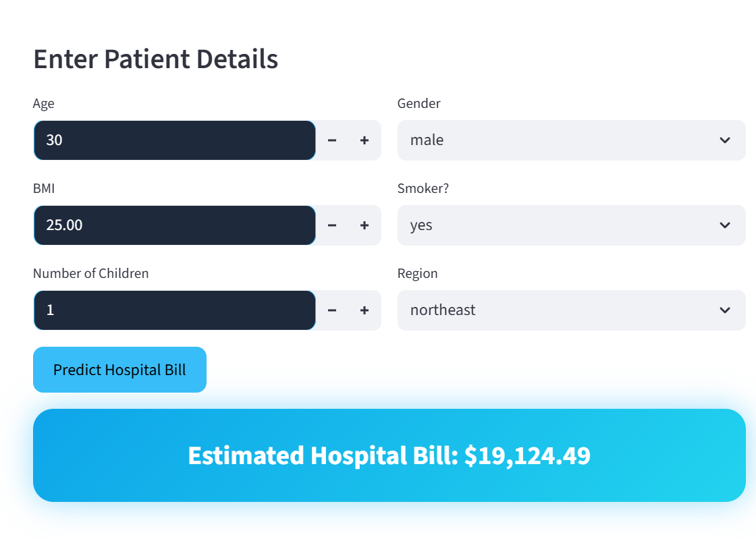
Task: Select the Number of Children input field
Action: (174, 310)
